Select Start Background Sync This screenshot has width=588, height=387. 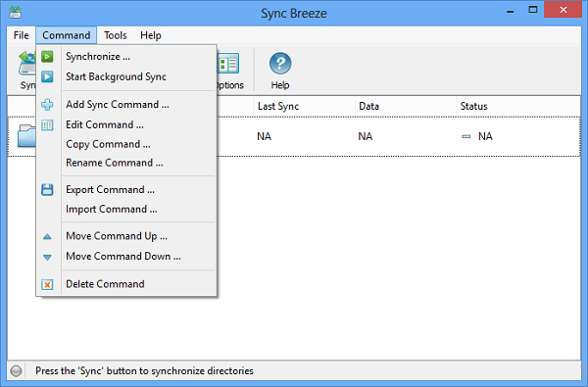tap(126, 76)
